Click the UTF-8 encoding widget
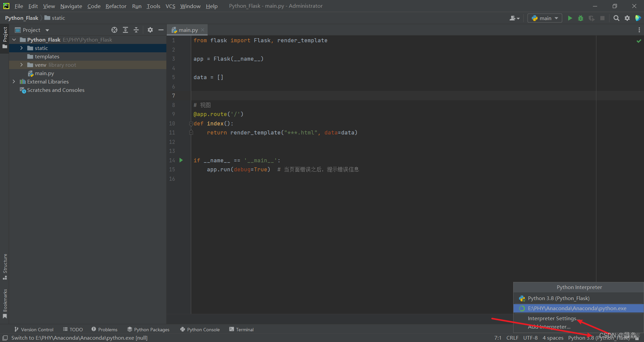This screenshot has width=644, height=342. pyautogui.click(x=530, y=338)
